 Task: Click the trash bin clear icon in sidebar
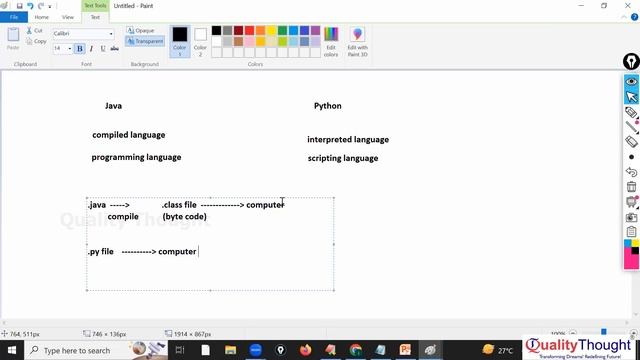coord(631,187)
